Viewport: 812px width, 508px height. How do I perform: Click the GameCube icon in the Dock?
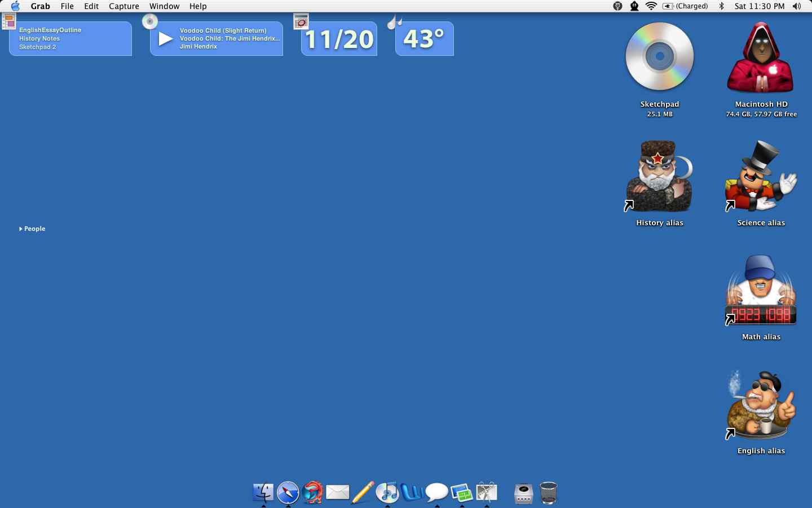tap(524, 493)
